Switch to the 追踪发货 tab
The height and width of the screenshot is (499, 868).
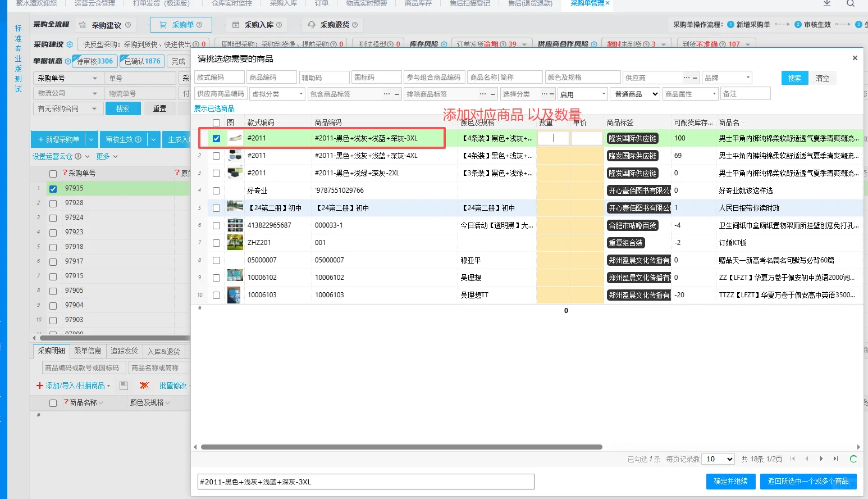tap(124, 351)
